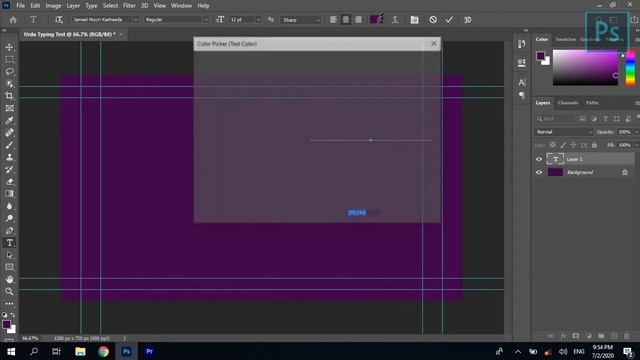
Task: Left align text button
Action: 333,20
